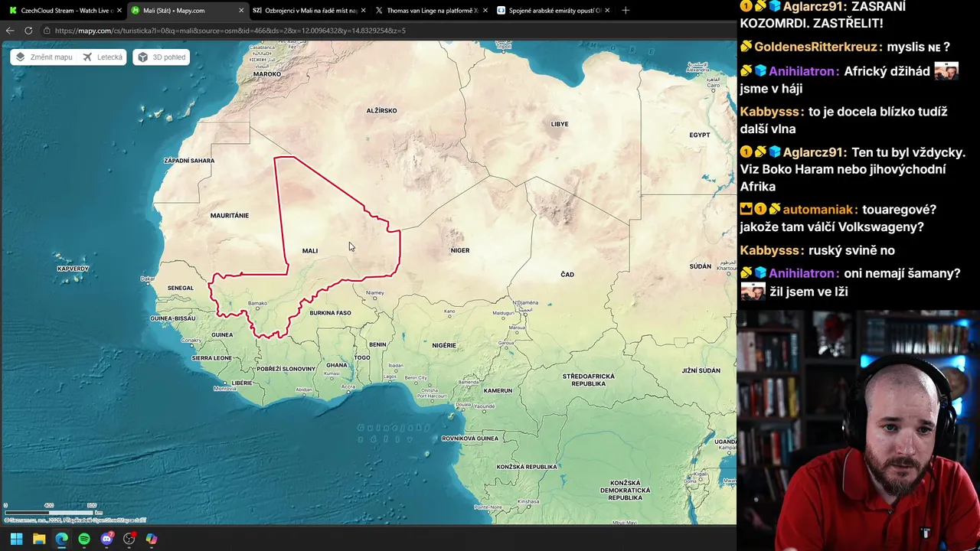The height and width of the screenshot is (551, 980).
Task: Click the Bamako city label
Action: click(x=258, y=303)
